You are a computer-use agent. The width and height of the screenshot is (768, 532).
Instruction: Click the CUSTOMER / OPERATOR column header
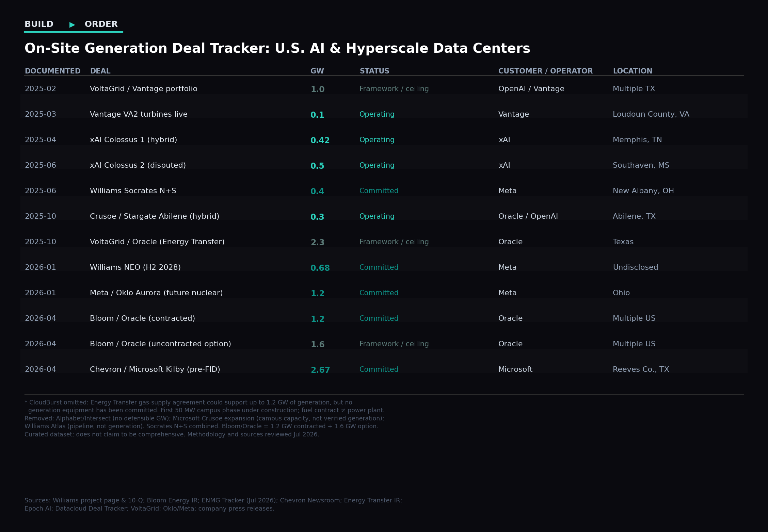(x=545, y=71)
